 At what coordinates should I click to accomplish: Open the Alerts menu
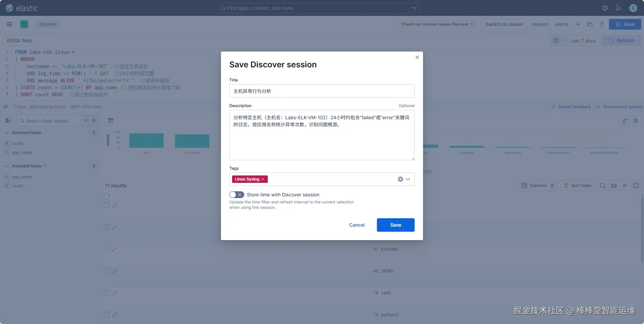point(561,24)
